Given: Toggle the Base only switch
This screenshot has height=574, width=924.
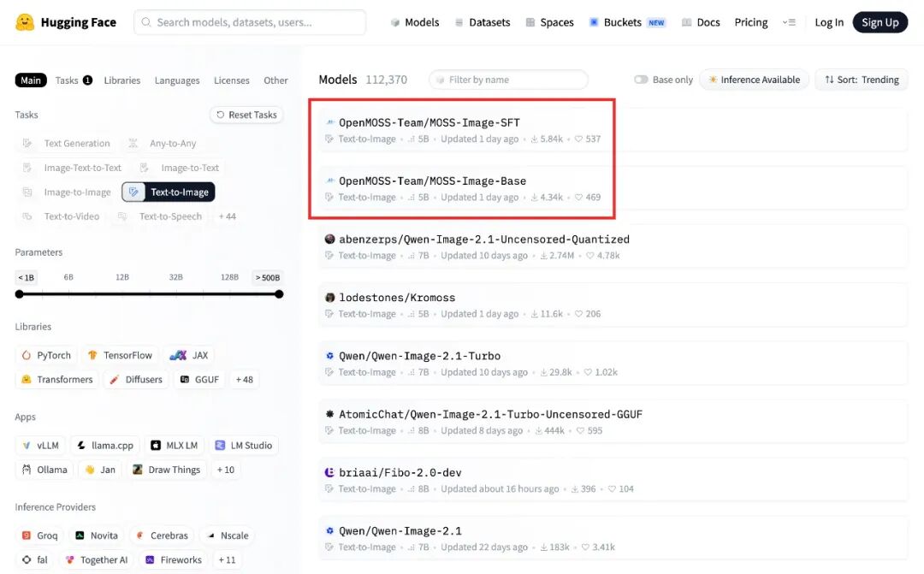Looking at the screenshot, I should tap(641, 80).
